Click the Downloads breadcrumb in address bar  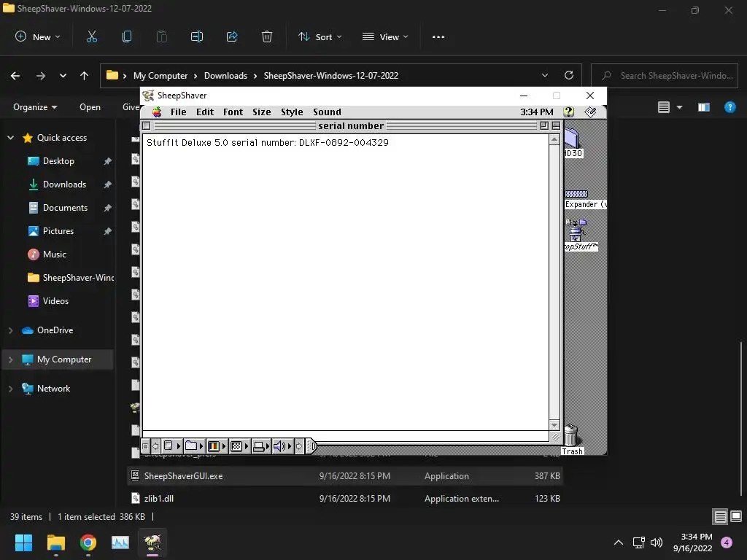(x=225, y=76)
